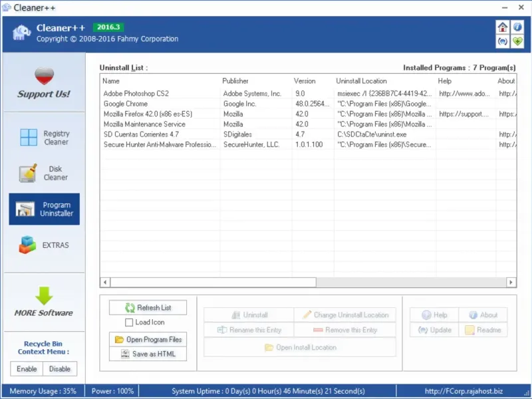Sort list by the Version column header

[x=313, y=80]
